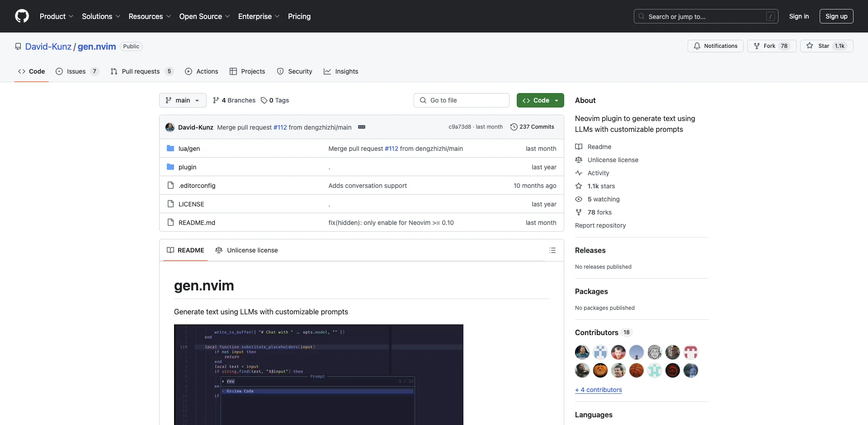Switch to the Code tab
The width and height of the screenshot is (868, 425).
pyautogui.click(x=32, y=71)
